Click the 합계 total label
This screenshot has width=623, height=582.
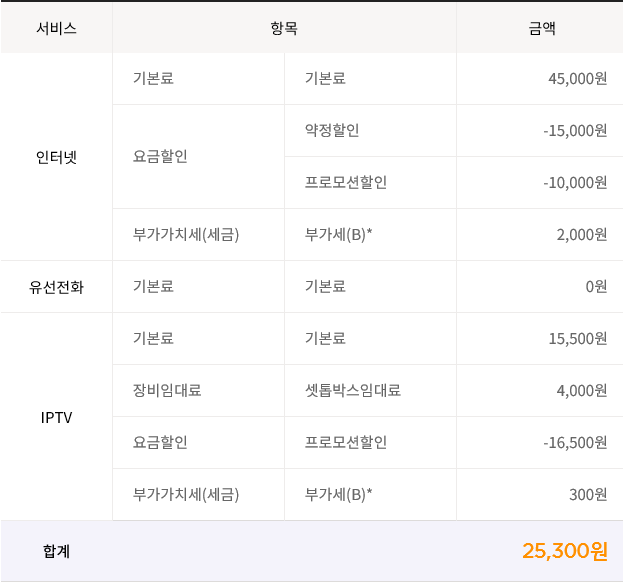tap(56, 551)
